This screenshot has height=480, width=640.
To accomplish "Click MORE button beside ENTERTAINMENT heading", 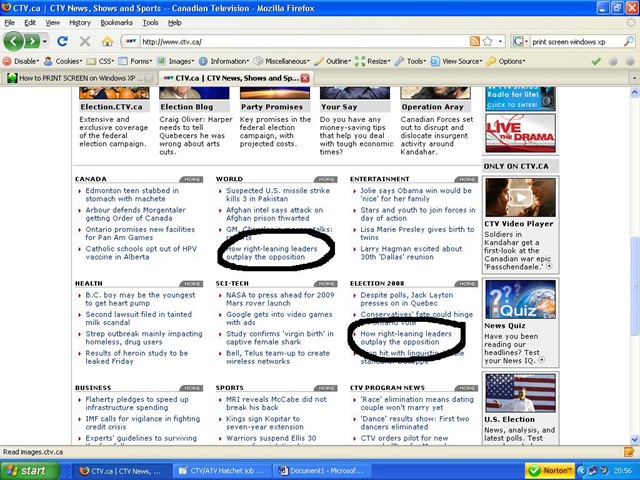I will pyautogui.click(x=466, y=180).
